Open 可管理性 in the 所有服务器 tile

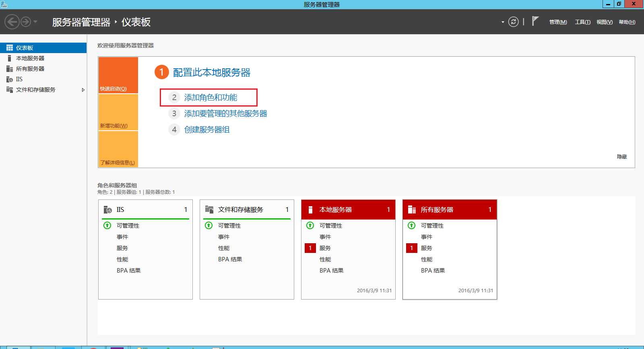point(432,226)
